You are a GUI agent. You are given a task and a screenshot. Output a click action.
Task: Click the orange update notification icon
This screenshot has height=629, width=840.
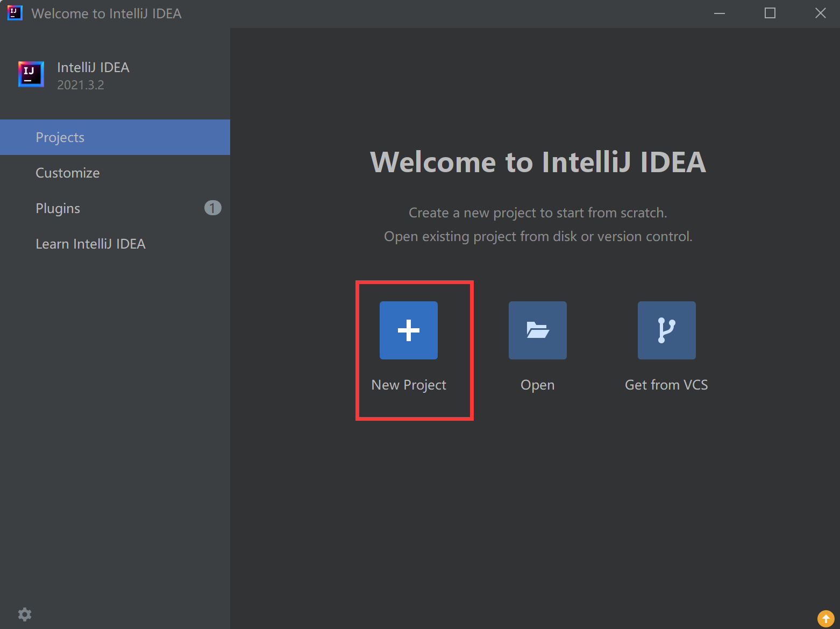pyautogui.click(x=826, y=619)
